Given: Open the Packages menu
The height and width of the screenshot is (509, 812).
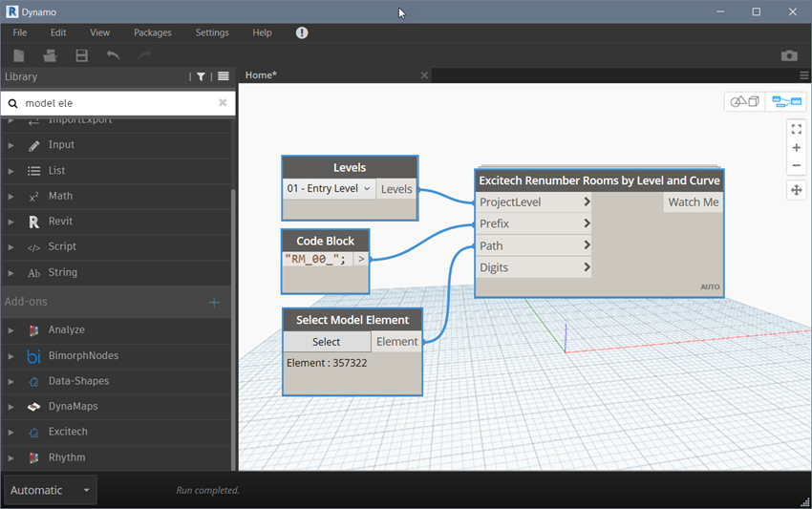Looking at the screenshot, I should [152, 32].
